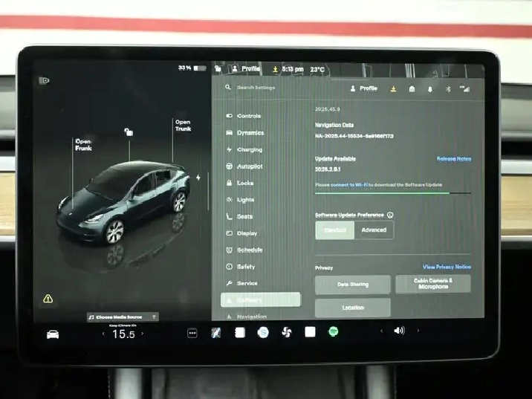Tap the Search Settings field

click(x=256, y=88)
